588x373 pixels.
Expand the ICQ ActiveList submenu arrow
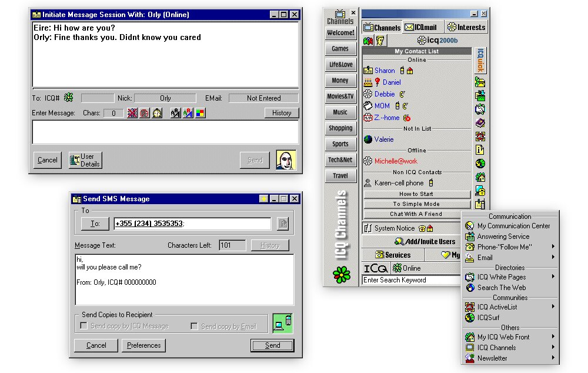coord(553,307)
